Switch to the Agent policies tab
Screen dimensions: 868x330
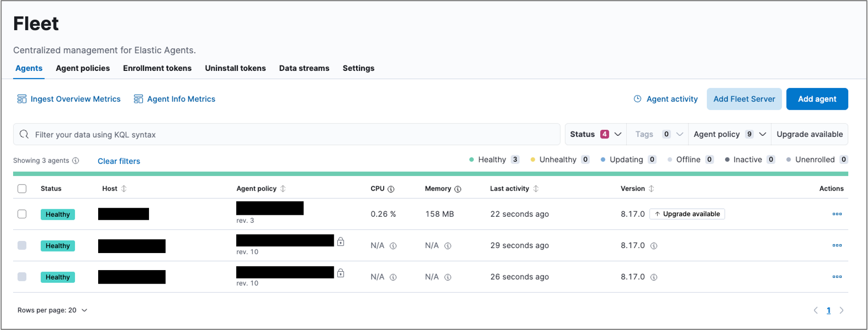pyautogui.click(x=83, y=68)
